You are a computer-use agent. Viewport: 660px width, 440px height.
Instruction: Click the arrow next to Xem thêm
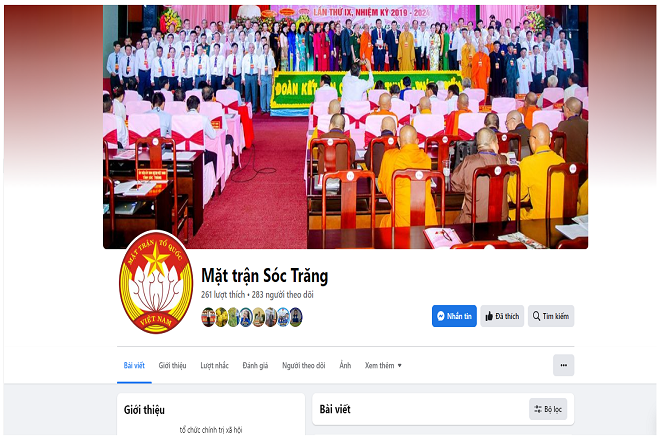click(x=399, y=365)
